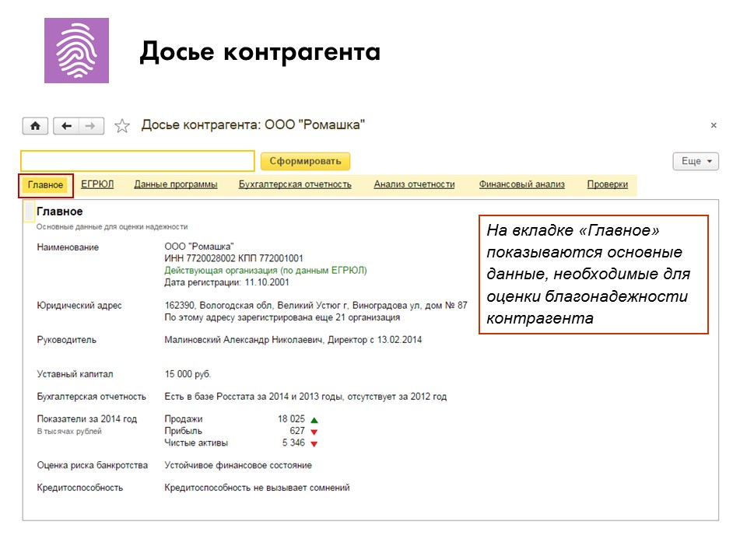The height and width of the screenshot is (560, 747).
Task: Open the Данные программы tab
Action: pyautogui.click(x=176, y=184)
